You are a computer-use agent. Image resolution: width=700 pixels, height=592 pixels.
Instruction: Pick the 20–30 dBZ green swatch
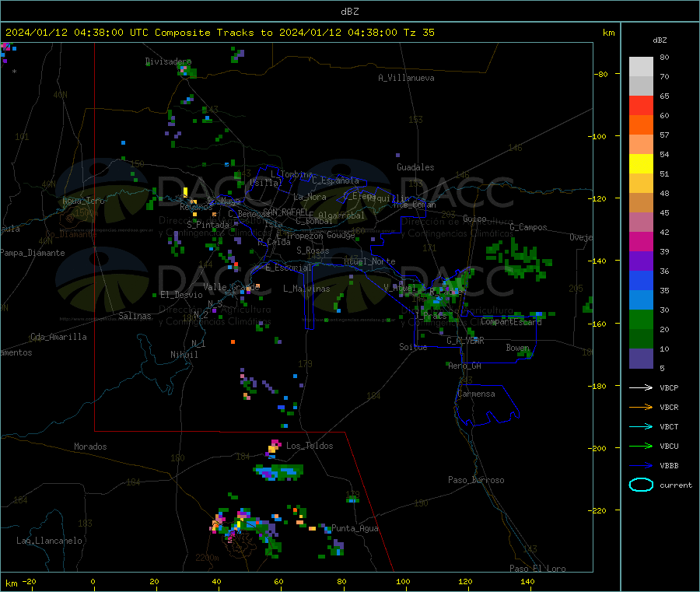[x=641, y=319]
